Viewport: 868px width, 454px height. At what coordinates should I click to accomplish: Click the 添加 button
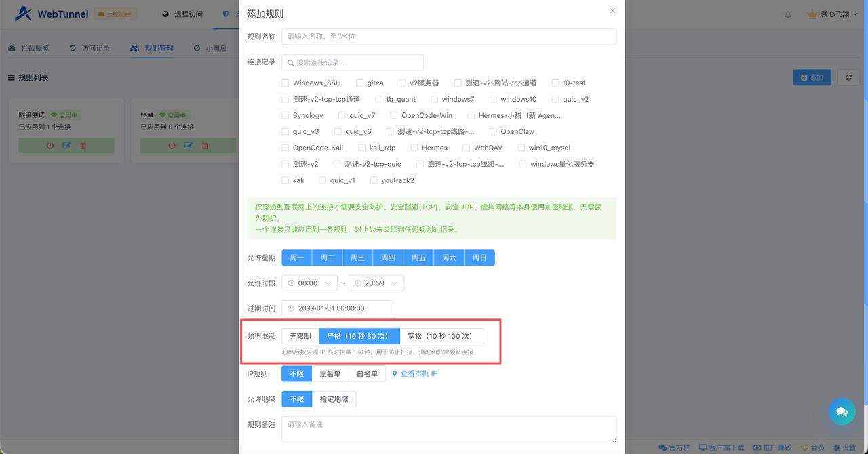pos(812,78)
